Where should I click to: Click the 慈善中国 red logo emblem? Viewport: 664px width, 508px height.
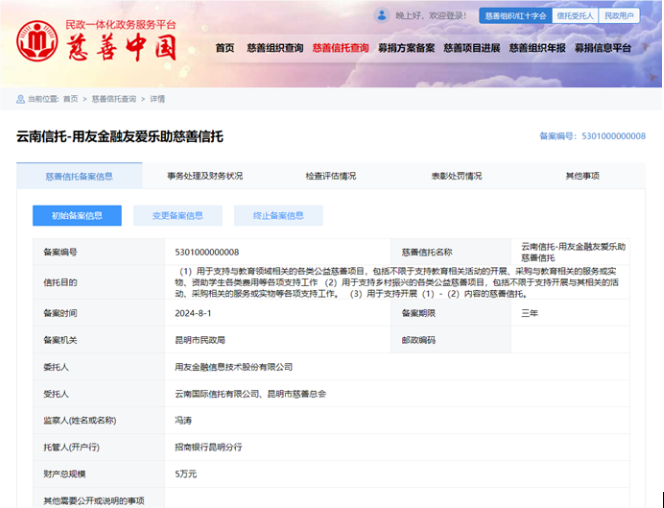36,40
